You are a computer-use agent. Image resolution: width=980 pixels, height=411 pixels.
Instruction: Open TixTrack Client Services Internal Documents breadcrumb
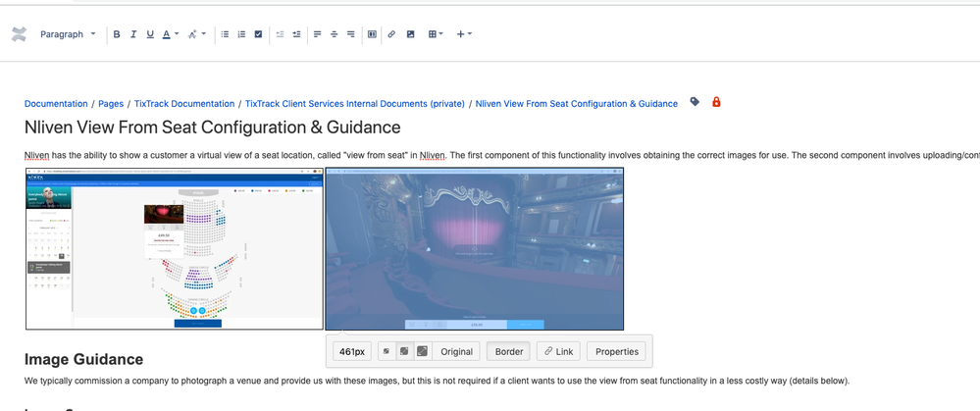[355, 104]
